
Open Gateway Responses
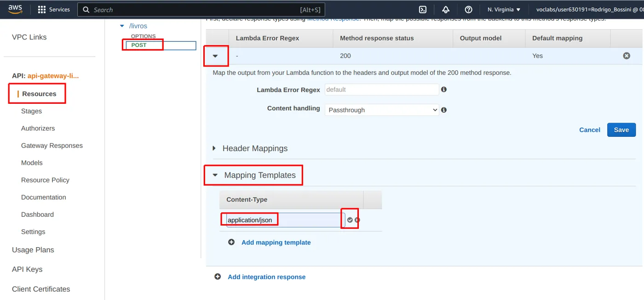[x=52, y=146]
